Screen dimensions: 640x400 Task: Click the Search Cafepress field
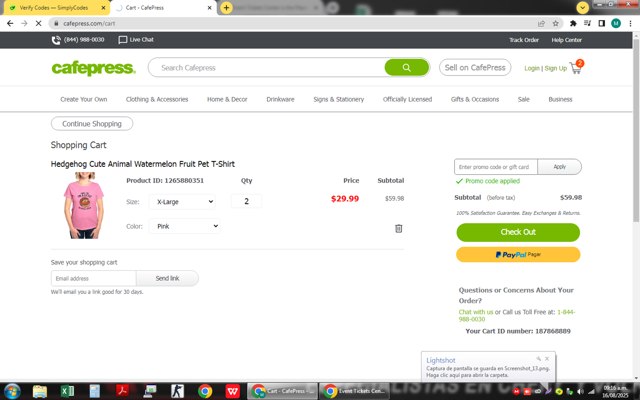[269, 68]
